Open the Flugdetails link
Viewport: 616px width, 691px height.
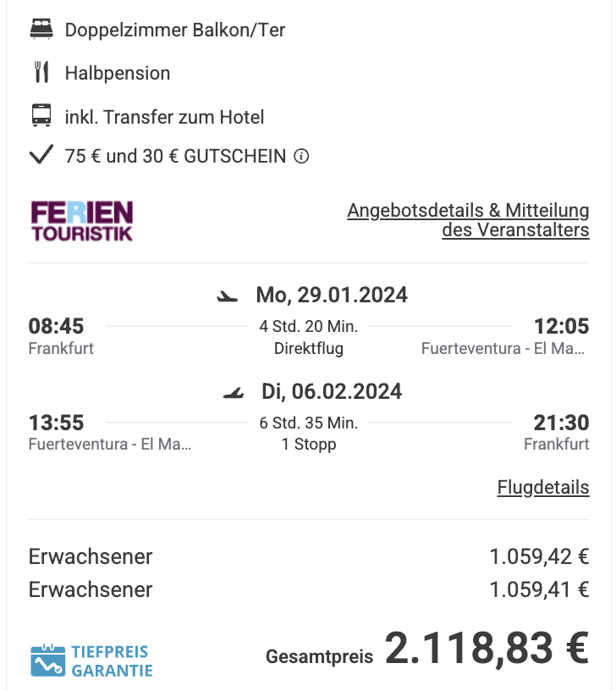(x=543, y=488)
